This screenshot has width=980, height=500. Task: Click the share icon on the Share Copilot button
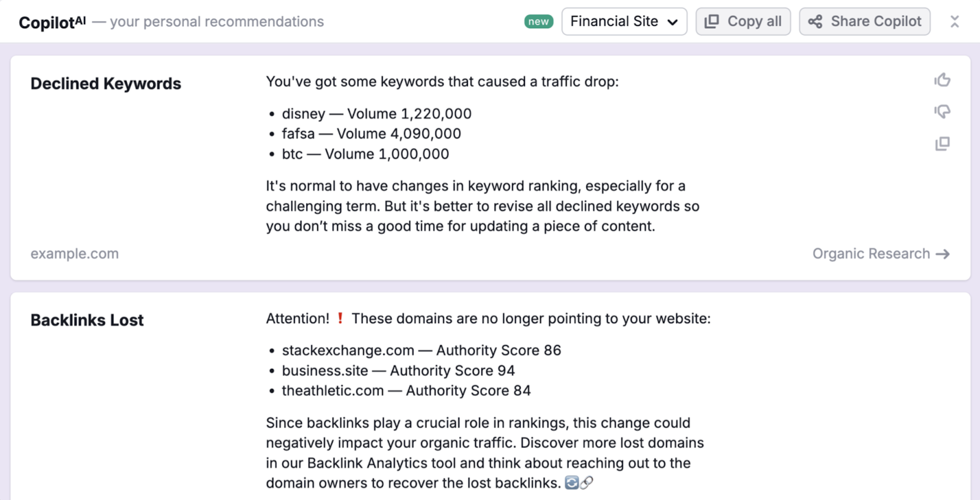815,21
